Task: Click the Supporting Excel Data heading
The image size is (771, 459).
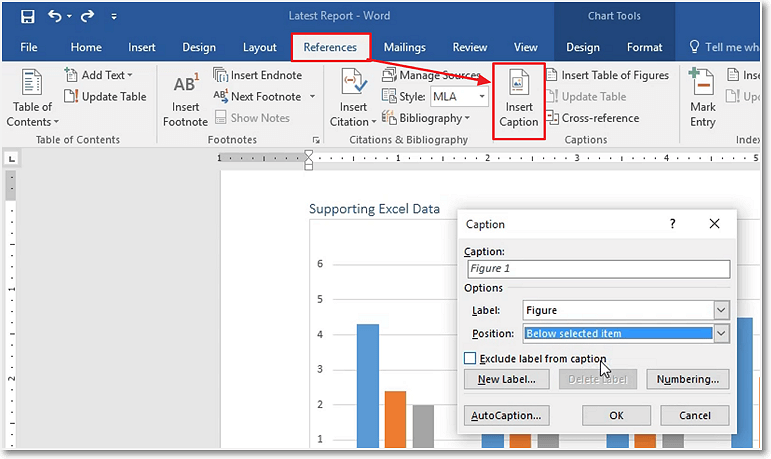Action: click(x=374, y=209)
